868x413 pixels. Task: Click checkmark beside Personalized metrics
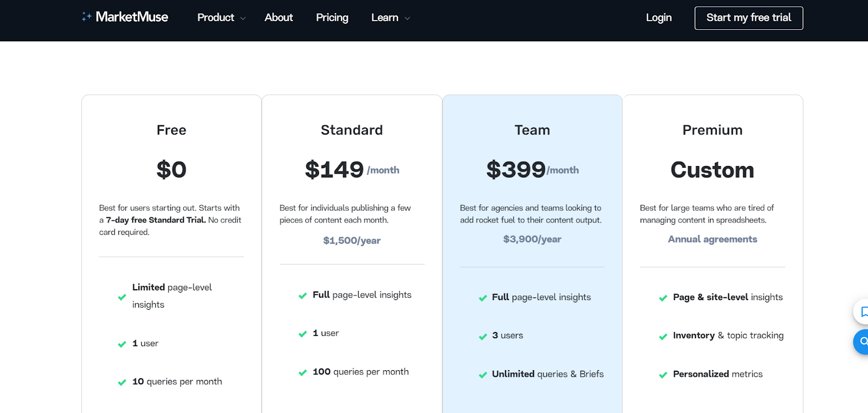click(663, 375)
